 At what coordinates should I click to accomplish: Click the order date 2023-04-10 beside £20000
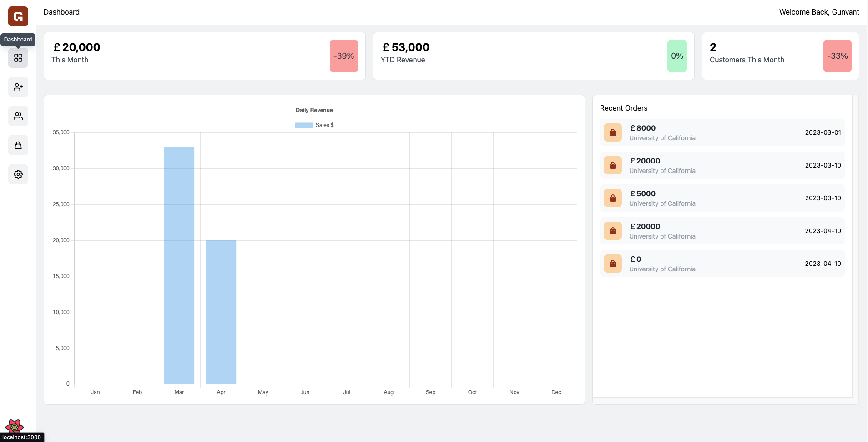coord(823,231)
